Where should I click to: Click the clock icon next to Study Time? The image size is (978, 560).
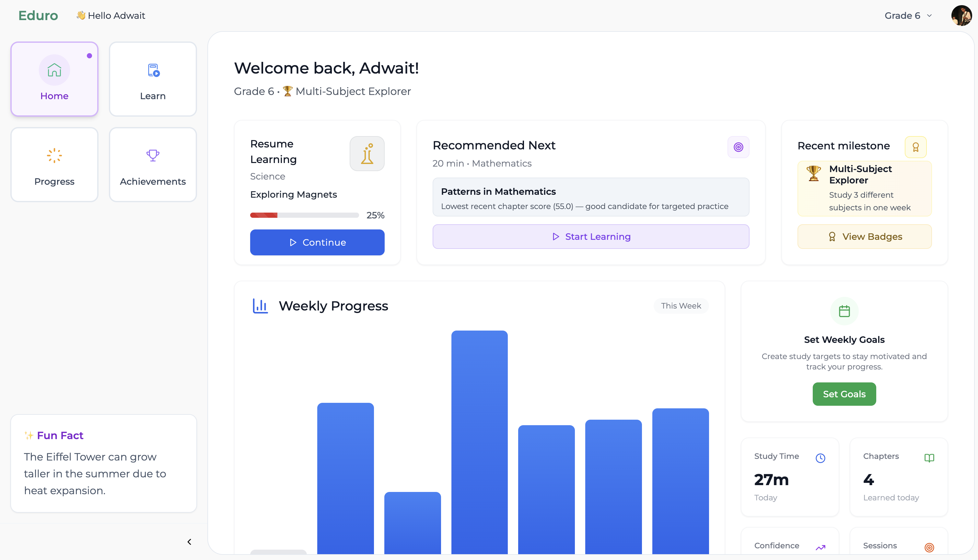tap(820, 458)
